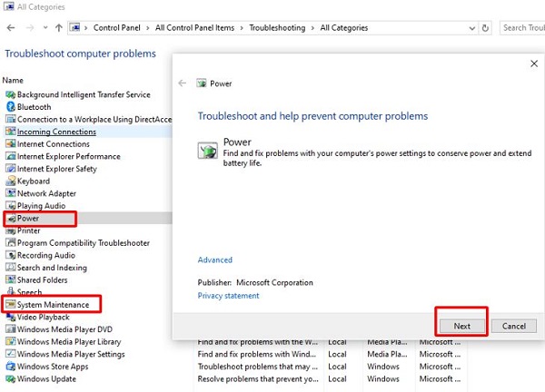Click the Internet Explorer Performance icon
The width and height of the screenshot is (545, 392).
(11, 156)
